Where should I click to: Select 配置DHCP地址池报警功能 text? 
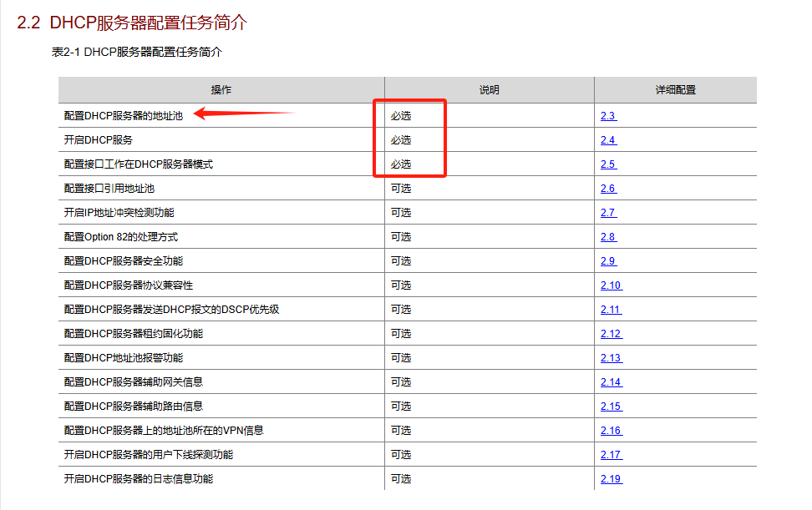[124, 358]
